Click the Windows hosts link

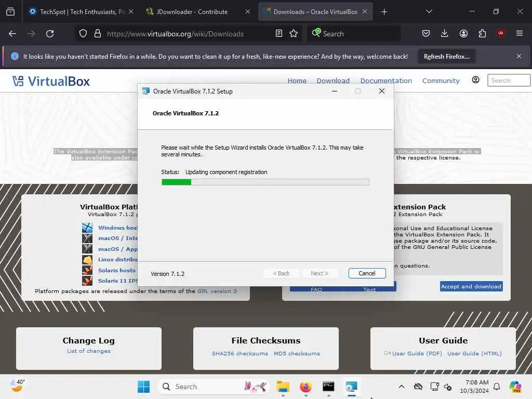117,228
